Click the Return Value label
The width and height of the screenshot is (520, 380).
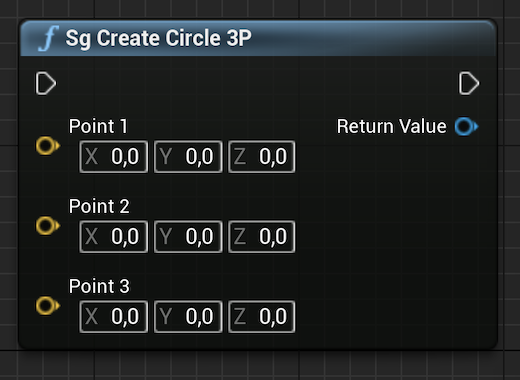(x=392, y=126)
